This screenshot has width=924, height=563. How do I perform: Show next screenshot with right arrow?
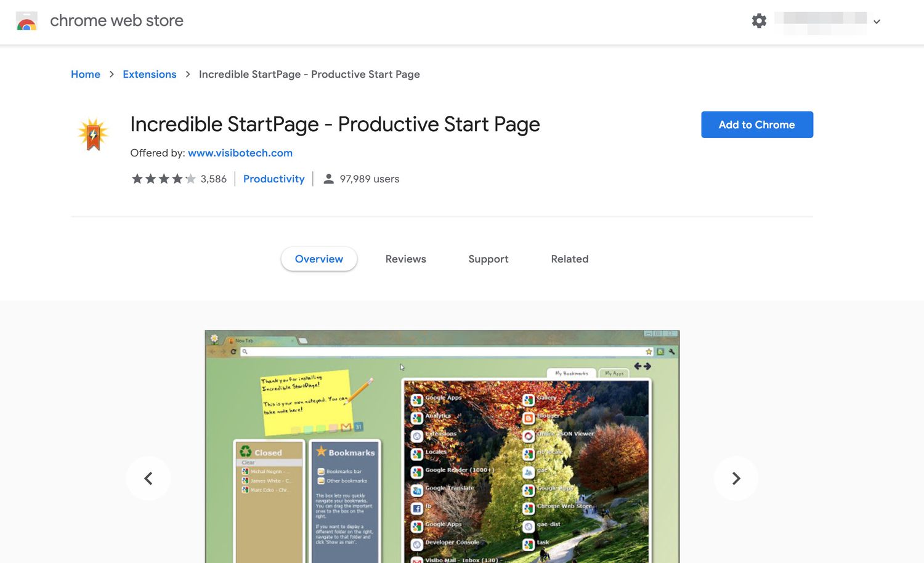tap(736, 479)
